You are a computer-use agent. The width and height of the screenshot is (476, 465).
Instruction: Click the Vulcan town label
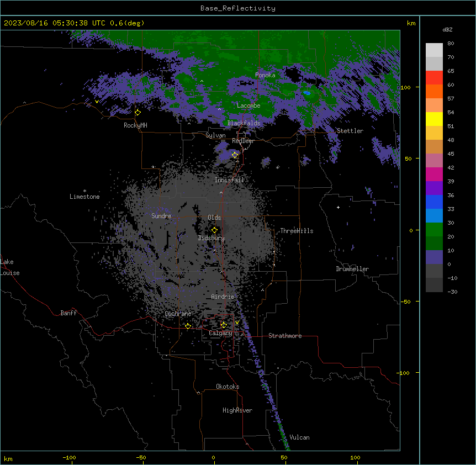tap(300, 437)
